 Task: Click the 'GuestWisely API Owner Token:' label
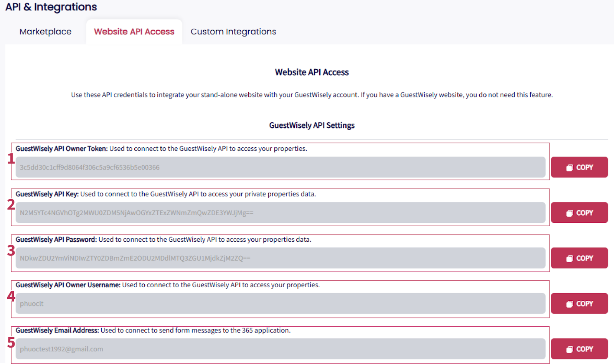click(61, 148)
